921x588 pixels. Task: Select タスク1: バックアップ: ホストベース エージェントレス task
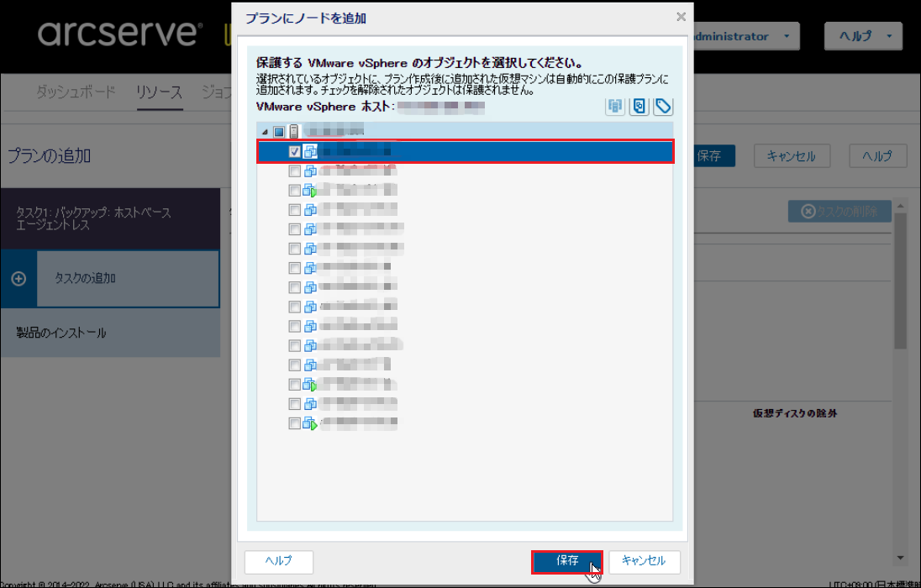(110, 218)
